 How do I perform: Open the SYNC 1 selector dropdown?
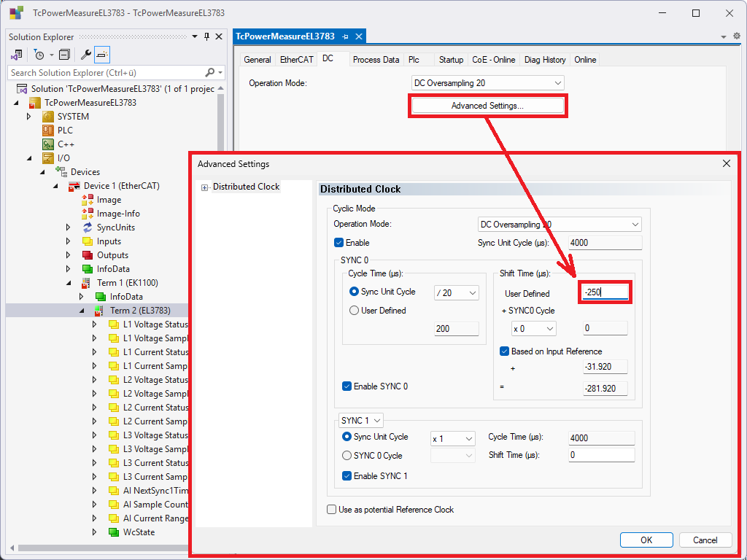[361, 421]
